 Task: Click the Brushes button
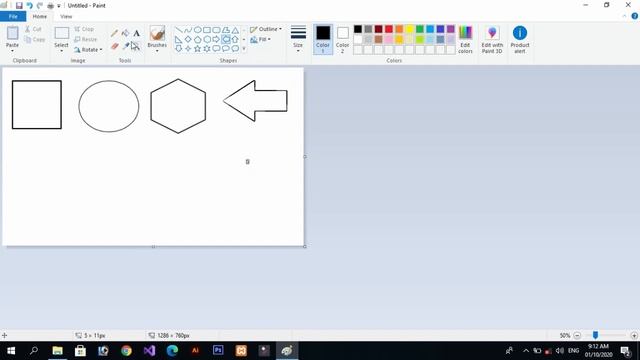point(157,36)
